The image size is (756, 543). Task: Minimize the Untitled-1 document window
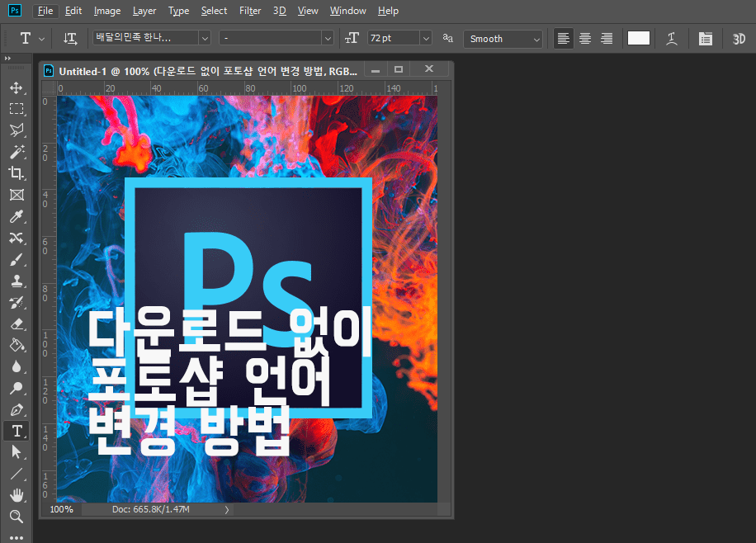(376, 70)
